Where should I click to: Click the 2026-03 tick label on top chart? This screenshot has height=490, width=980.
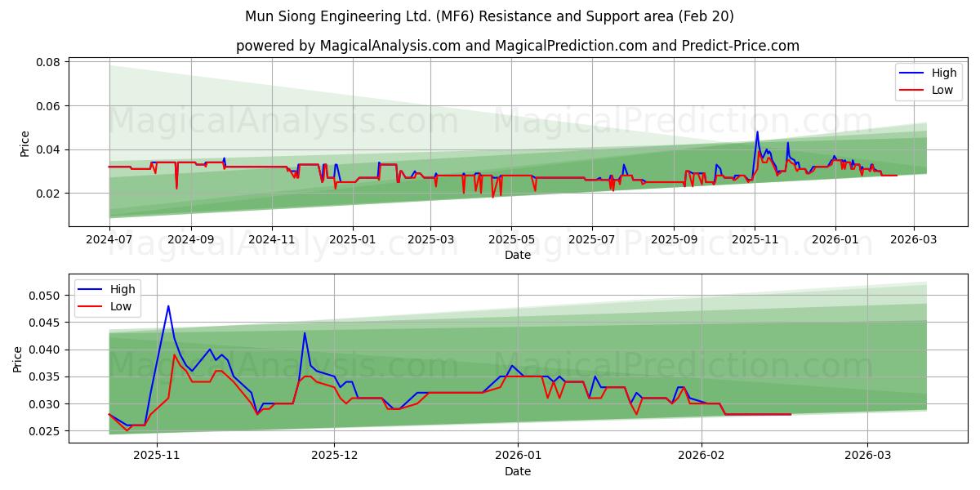(913, 239)
